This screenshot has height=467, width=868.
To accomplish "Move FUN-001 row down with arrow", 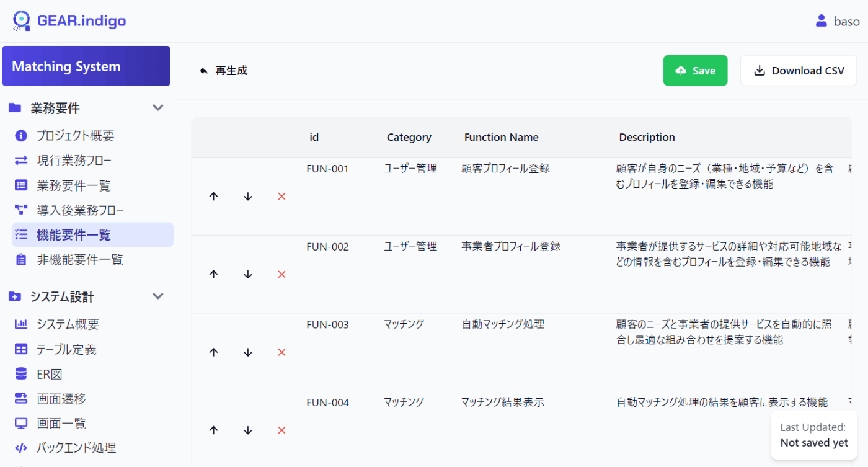I will [248, 197].
